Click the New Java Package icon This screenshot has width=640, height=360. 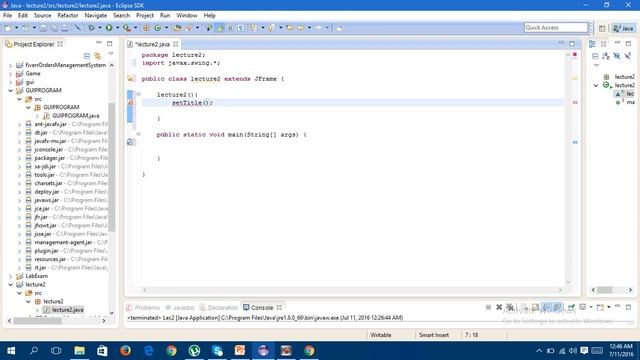tap(146, 28)
